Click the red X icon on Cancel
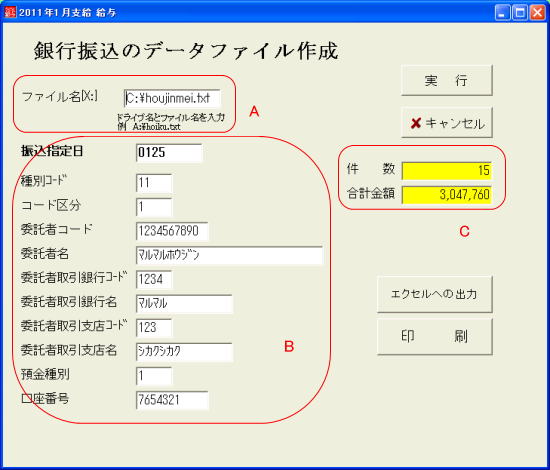Image resolution: width=550 pixels, height=470 pixels. click(x=416, y=123)
